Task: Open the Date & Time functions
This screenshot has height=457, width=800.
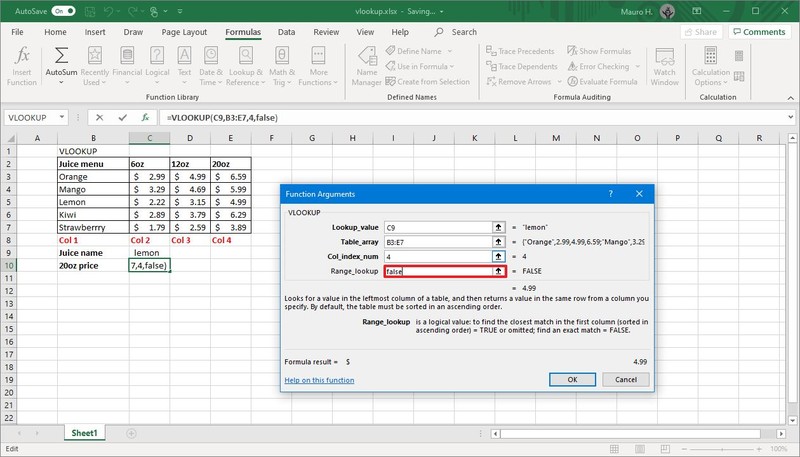Action: pos(211,66)
